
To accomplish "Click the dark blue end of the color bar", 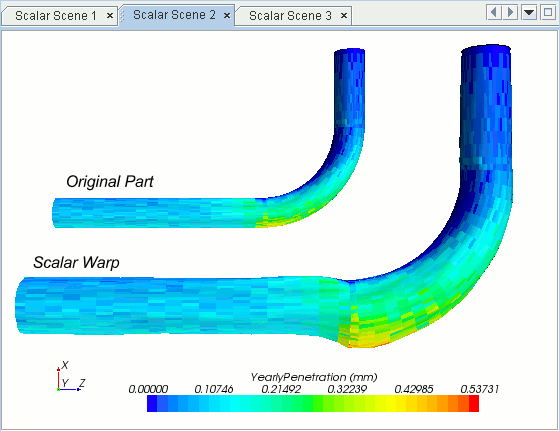I will 152,404.
